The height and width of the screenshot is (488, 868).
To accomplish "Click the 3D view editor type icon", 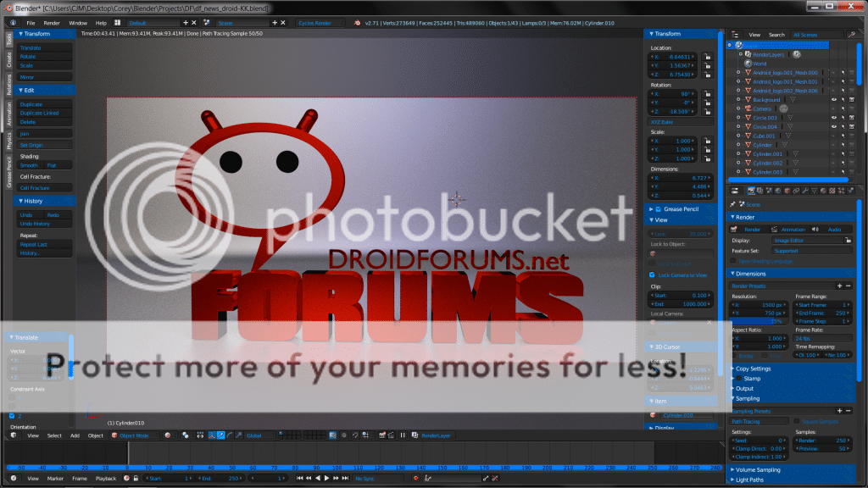I will coord(14,435).
